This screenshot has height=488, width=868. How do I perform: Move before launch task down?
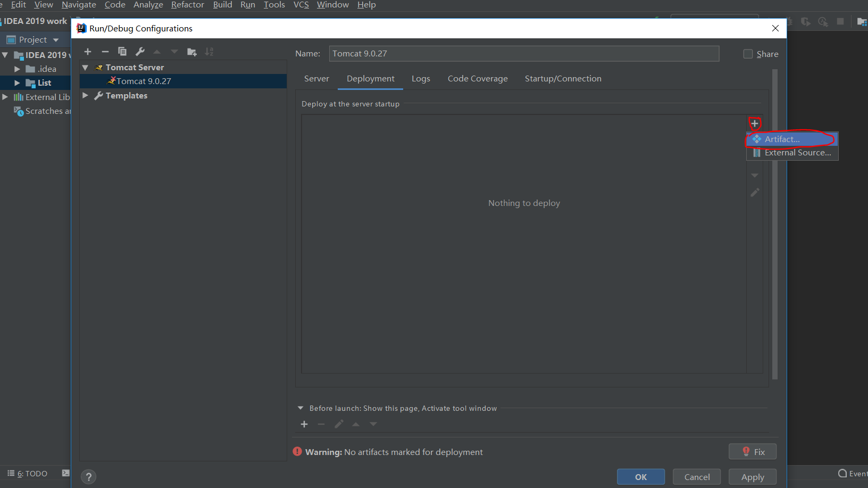point(373,424)
